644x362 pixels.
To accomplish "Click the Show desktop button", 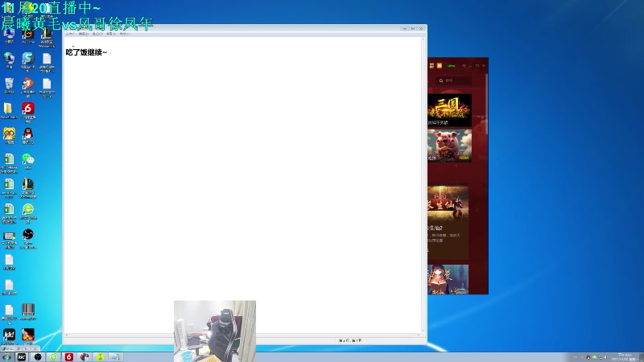I will click(642, 357).
